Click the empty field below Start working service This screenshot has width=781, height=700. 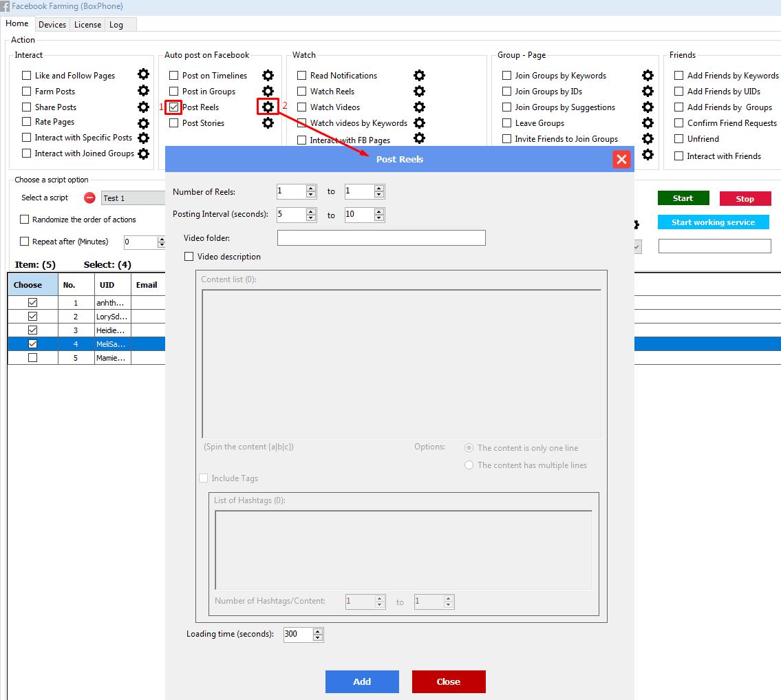click(715, 246)
